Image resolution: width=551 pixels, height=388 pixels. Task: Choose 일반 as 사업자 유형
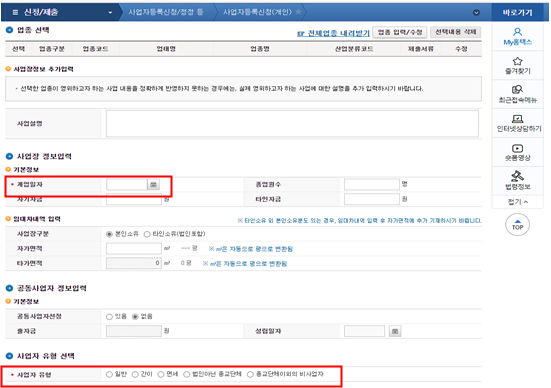coord(109,375)
